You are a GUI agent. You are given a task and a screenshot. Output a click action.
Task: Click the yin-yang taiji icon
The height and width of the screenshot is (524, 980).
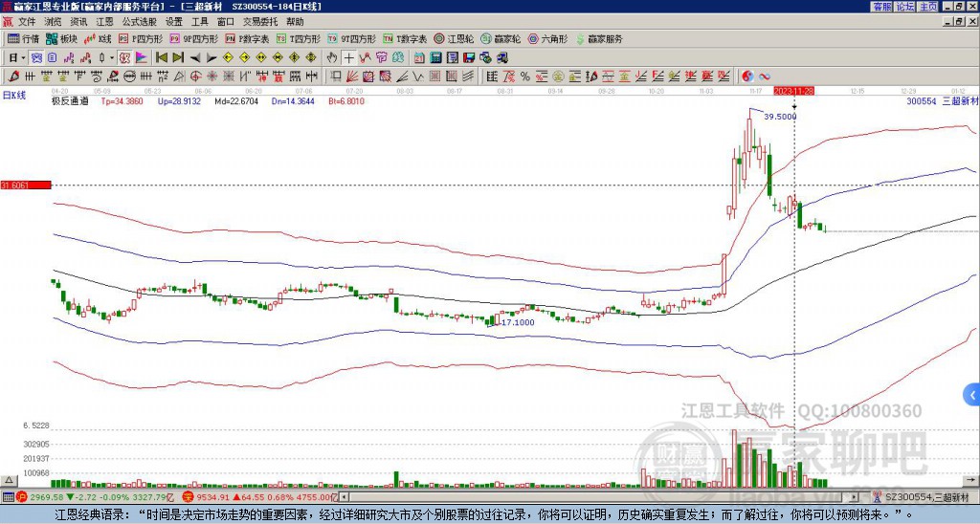tap(747, 76)
